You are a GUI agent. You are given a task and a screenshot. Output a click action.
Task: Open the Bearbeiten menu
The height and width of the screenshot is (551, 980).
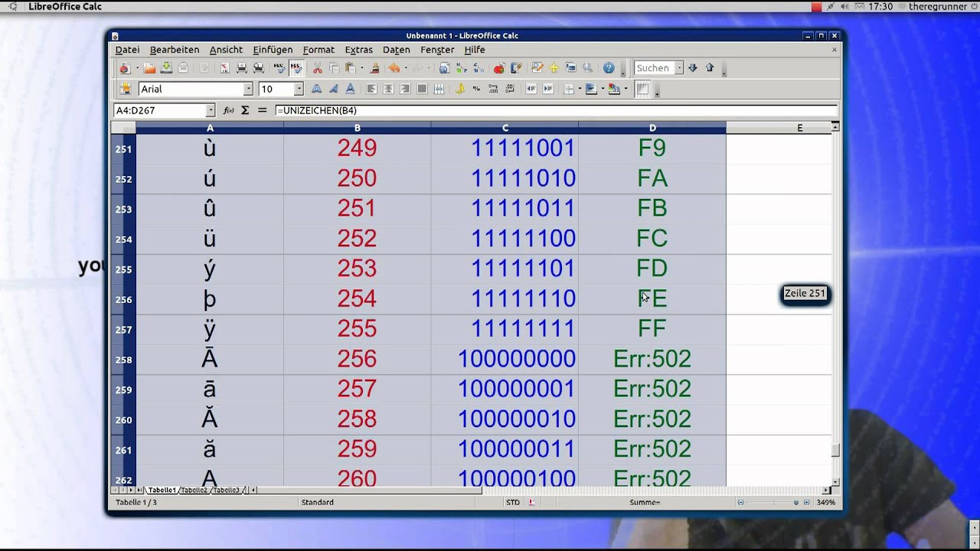point(175,50)
